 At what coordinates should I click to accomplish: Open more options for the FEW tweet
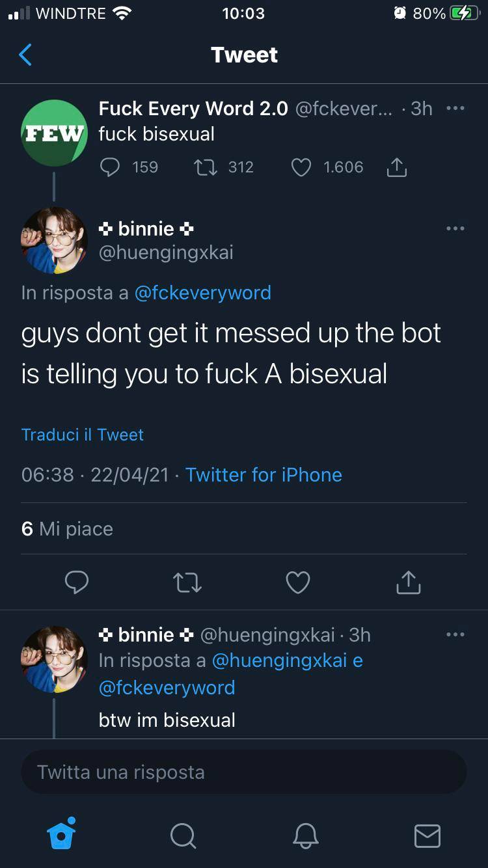(455, 109)
